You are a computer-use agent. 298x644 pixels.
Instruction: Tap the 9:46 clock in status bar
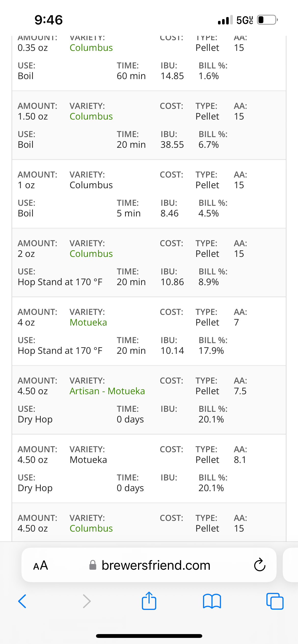click(49, 20)
